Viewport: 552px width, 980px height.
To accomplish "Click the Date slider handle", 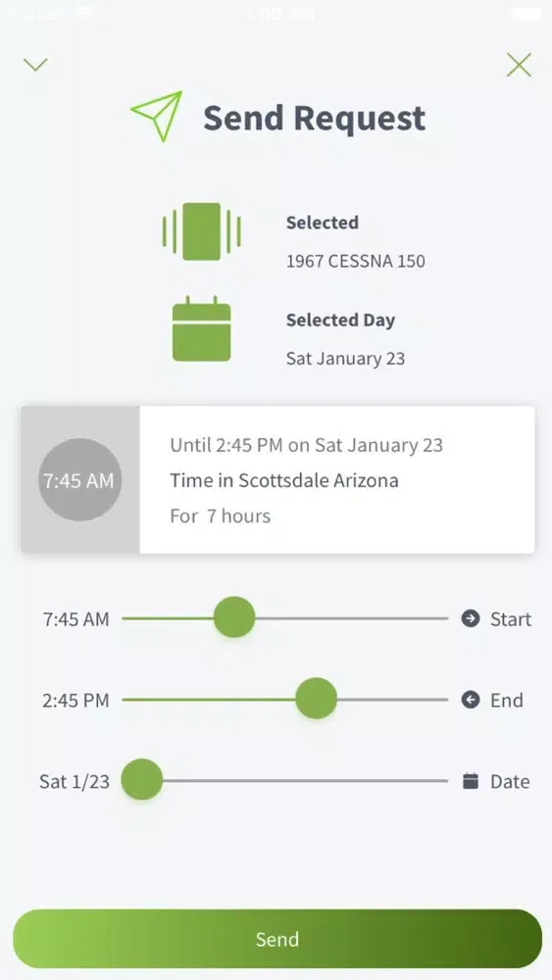I will [142, 780].
